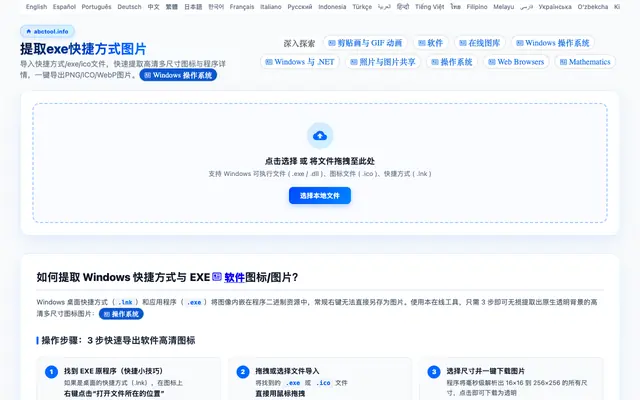
Task: Click the 操作步骤：3 步快速导出软件高清图标 heading
Action: (118, 340)
